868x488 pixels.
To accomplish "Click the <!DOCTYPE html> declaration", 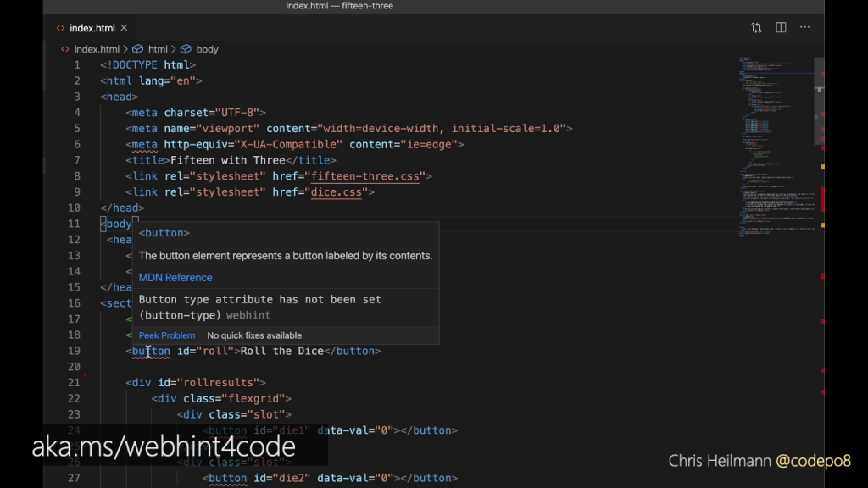I will point(147,65).
